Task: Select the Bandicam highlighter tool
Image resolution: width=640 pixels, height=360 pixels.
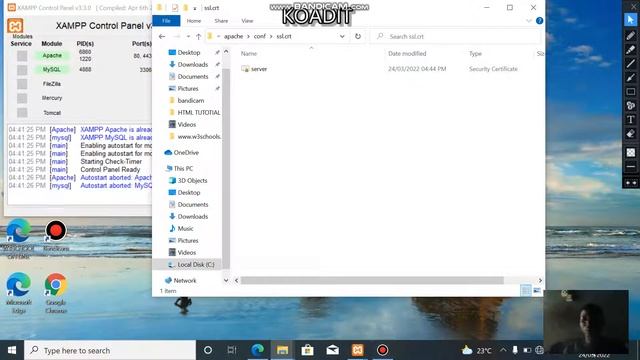Action: [631, 50]
